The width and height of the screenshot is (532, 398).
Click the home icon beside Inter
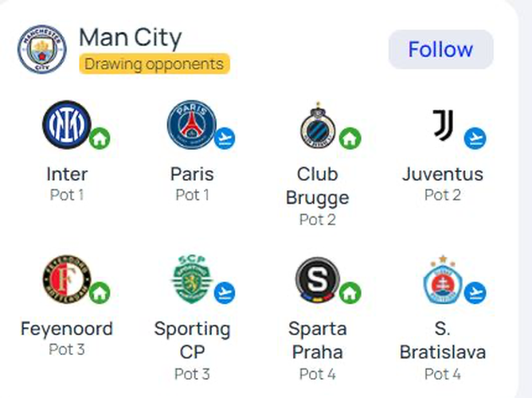click(100, 139)
